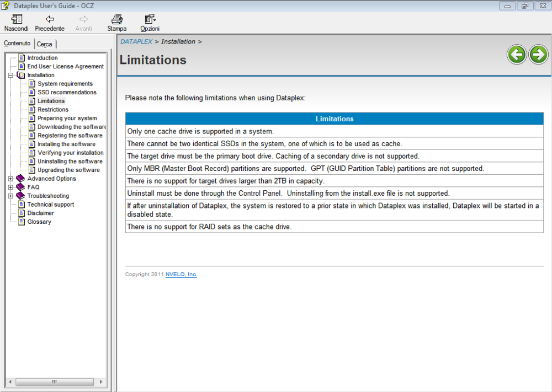The width and height of the screenshot is (552, 392).
Task: Open End User License Agreement topic
Action: click(66, 66)
